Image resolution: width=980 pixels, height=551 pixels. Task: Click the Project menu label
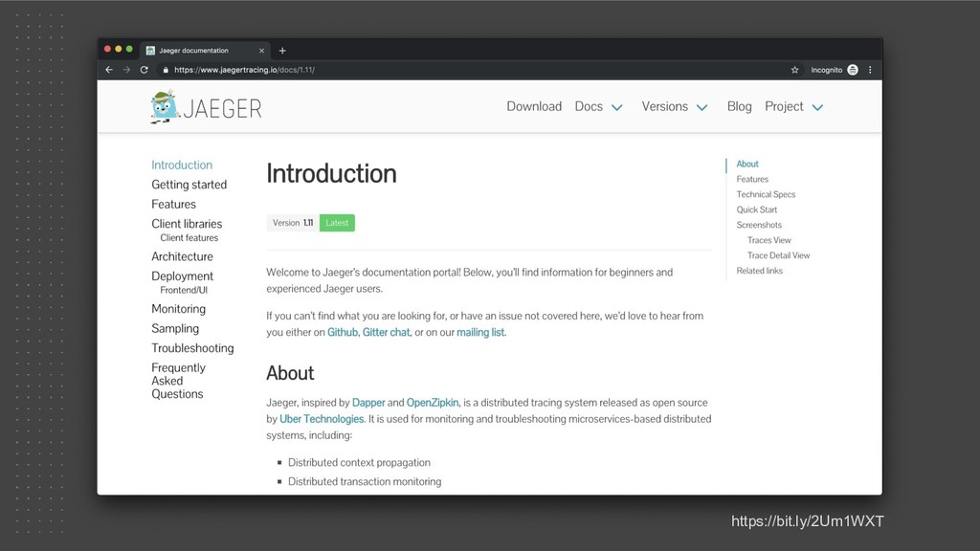coord(784,107)
